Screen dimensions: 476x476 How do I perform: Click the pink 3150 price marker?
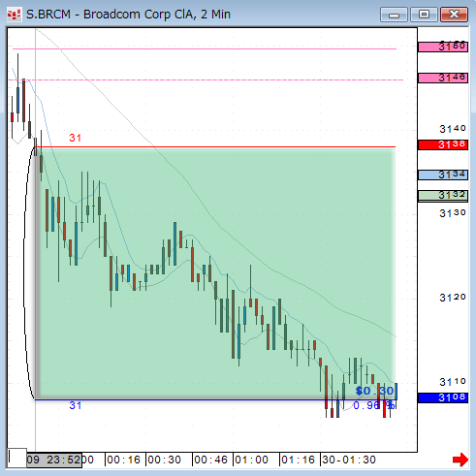tap(443, 47)
